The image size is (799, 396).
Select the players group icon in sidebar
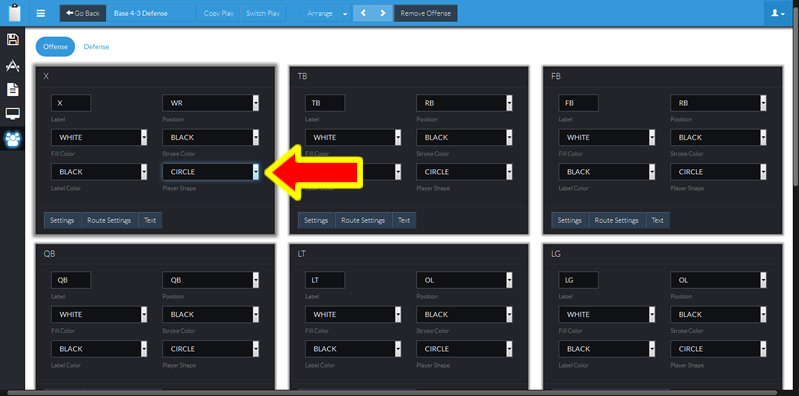(x=12, y=139)
